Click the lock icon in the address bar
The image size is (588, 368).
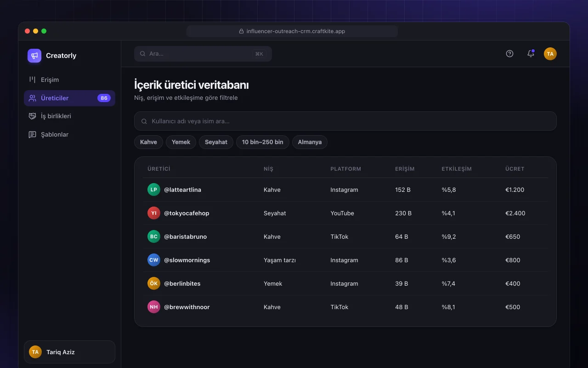[242, 31]
